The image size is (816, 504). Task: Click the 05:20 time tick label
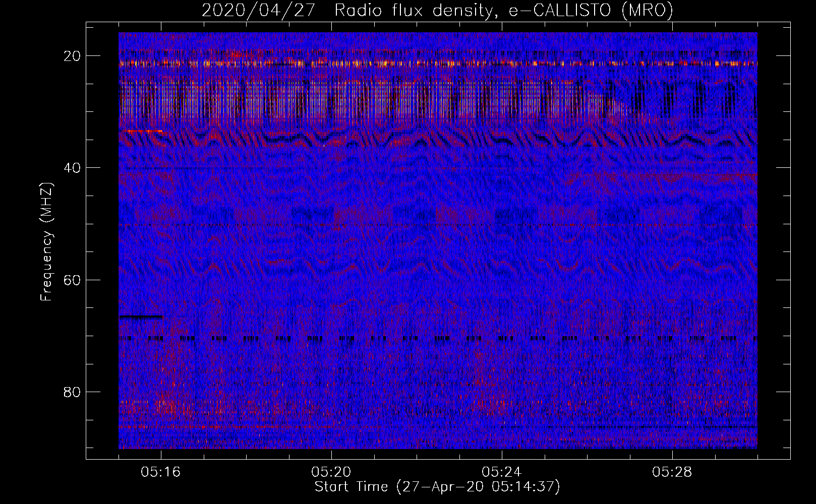(331, 472)
